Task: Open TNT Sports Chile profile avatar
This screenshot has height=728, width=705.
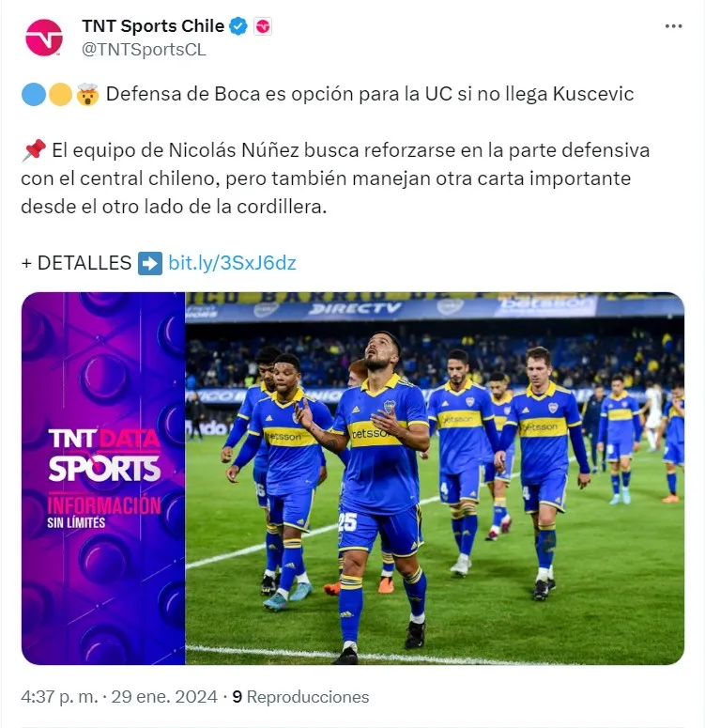Action: point(44,38)
